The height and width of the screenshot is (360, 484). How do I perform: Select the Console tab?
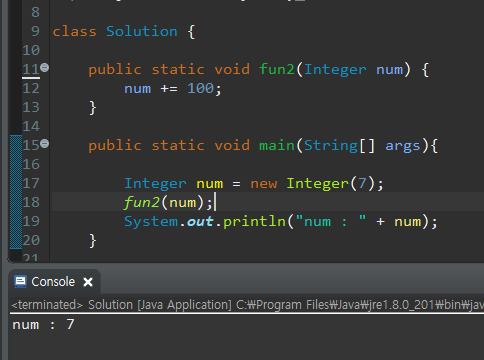(x=53, y=282)
